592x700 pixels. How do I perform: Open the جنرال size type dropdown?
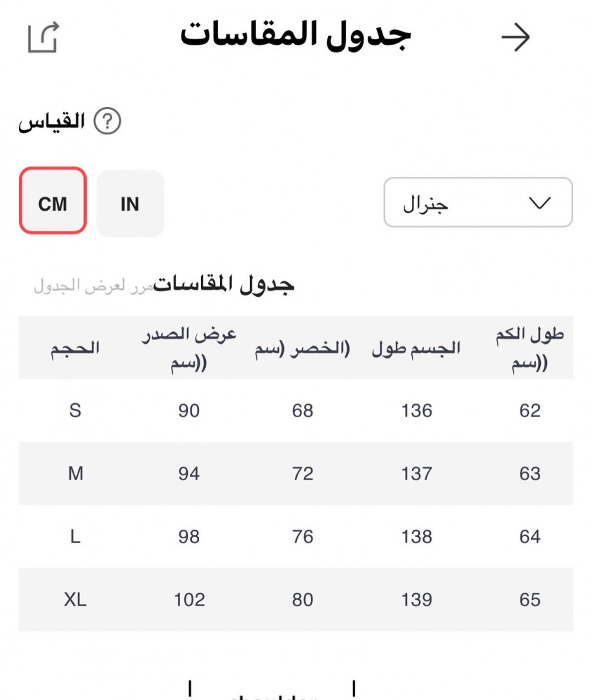coord(478,203)
